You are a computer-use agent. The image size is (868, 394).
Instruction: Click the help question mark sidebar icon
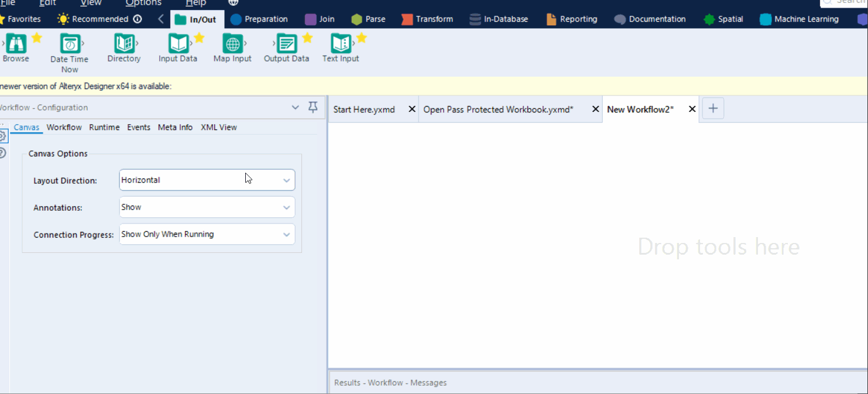2,153
